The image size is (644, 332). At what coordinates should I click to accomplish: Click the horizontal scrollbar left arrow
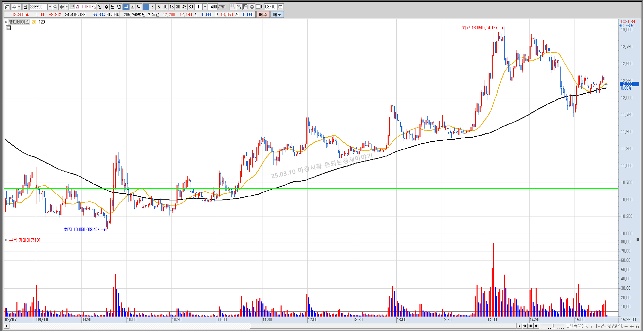point(6,326)
